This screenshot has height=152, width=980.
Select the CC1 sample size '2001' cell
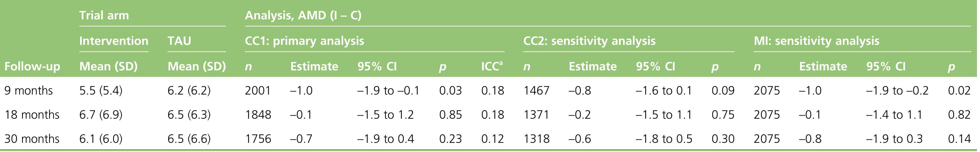[x=258, y=91]
